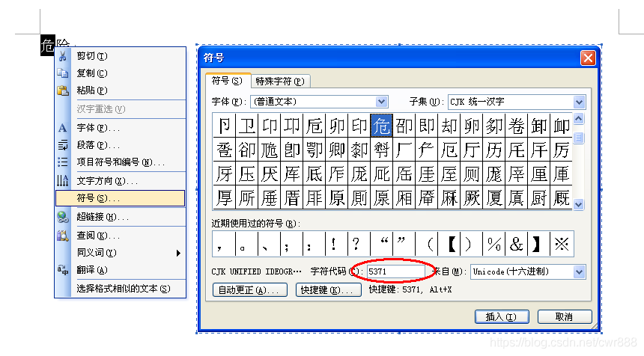
Task: Choose the 厚 character in symbol grid
Action: (x=224, y=198)
